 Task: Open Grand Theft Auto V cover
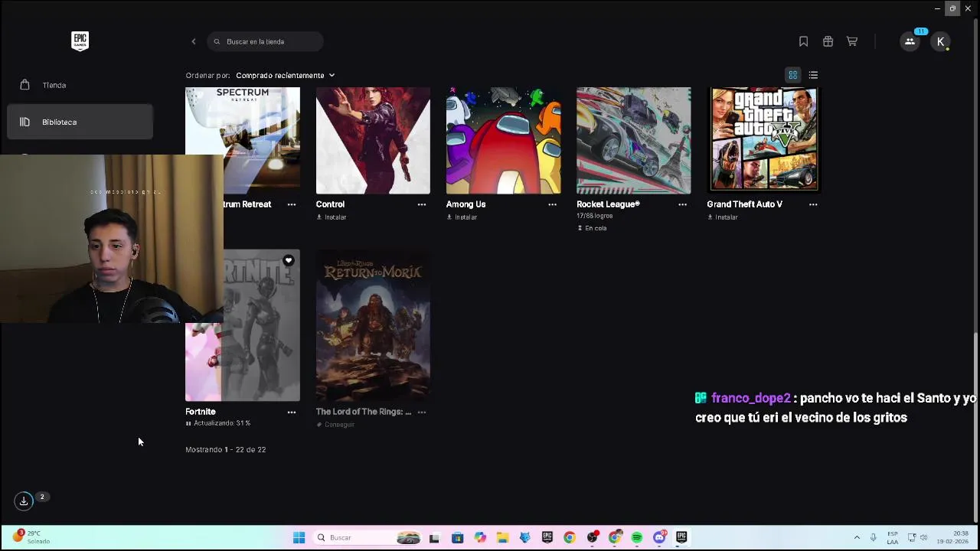(x=763, y=140)
